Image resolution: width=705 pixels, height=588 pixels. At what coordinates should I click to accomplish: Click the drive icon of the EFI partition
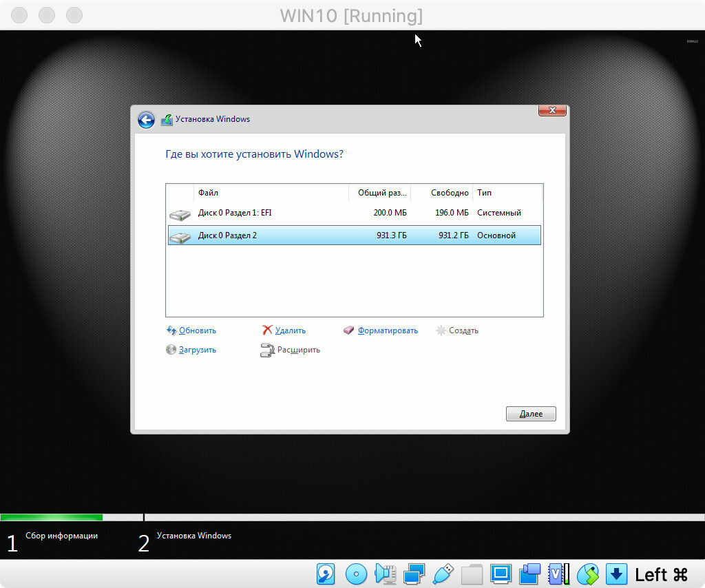(x=180, y=215)
